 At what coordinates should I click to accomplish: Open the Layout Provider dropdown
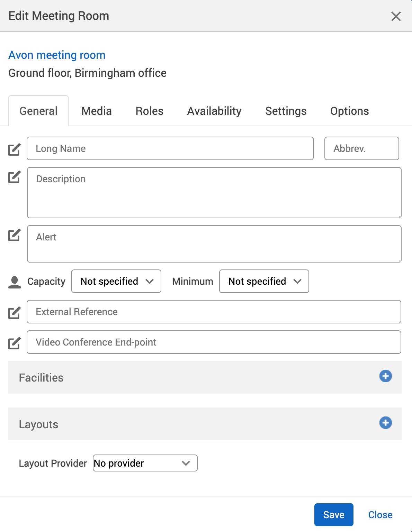[145, 463]
